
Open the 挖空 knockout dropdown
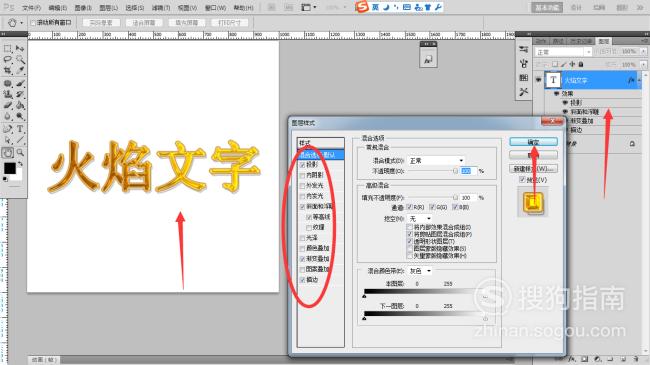(420, 218)
